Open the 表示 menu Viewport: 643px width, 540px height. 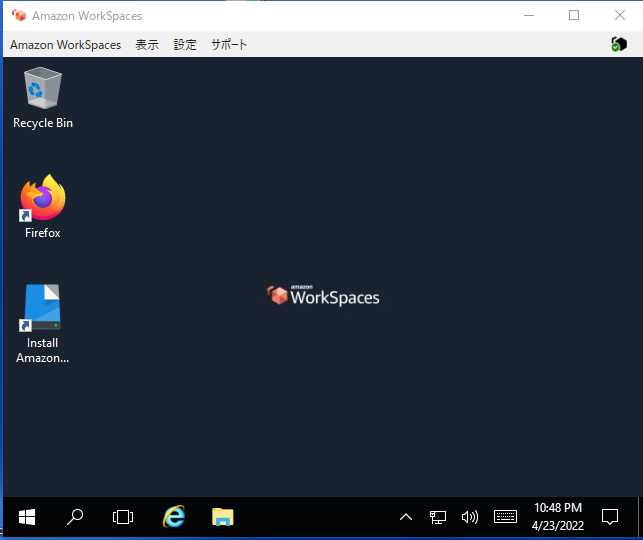point(147,45)
